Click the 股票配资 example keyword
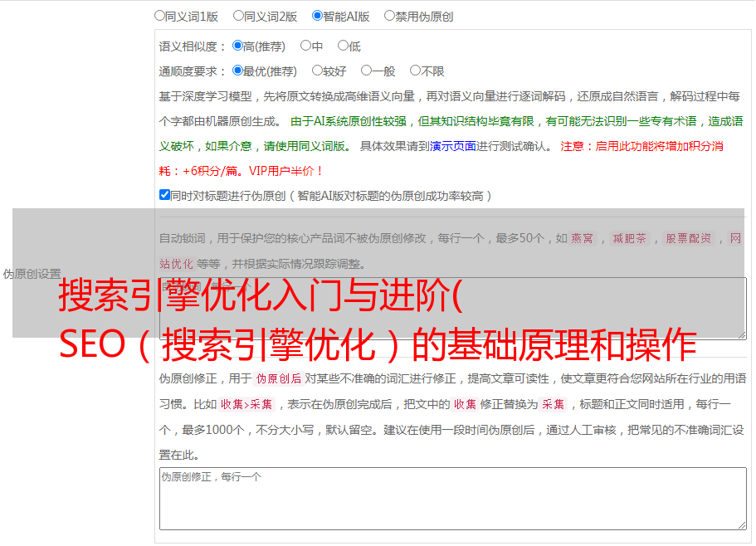Image resolution: width=756 pixels, height=546 pixels. click(x=688, y=238)
